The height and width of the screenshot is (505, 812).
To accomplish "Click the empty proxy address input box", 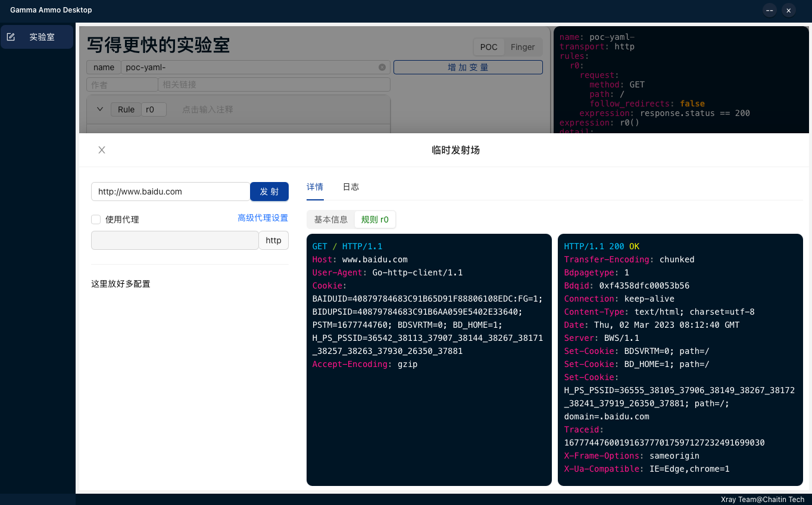I will (x=174, y=240).
